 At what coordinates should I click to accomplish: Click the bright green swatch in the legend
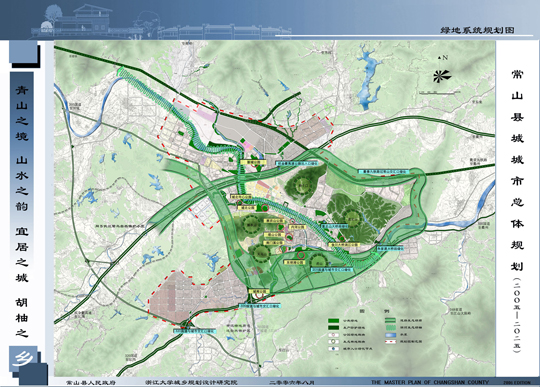point(333,321)
